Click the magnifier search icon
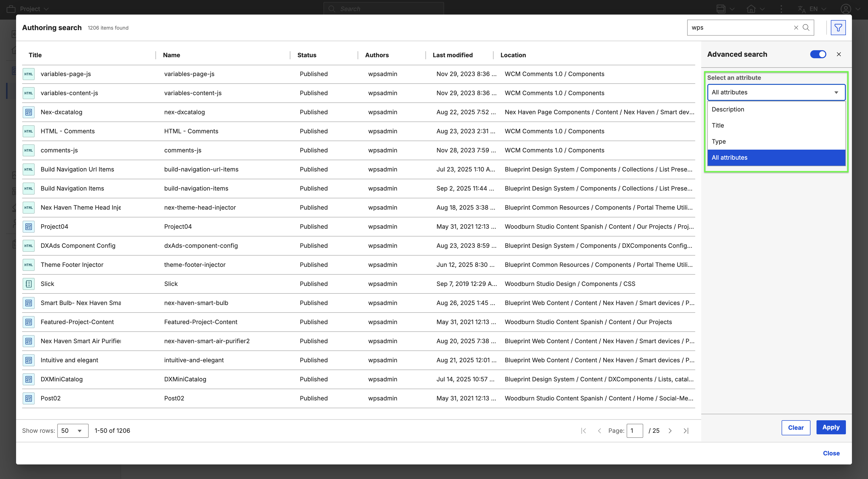 (x=806, y=28)
